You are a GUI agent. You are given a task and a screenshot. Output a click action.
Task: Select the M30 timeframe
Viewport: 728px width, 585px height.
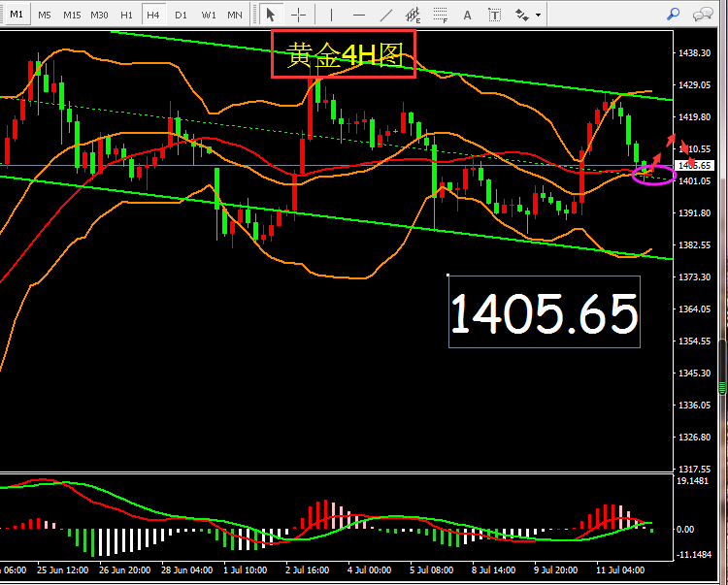pos(99,15)
